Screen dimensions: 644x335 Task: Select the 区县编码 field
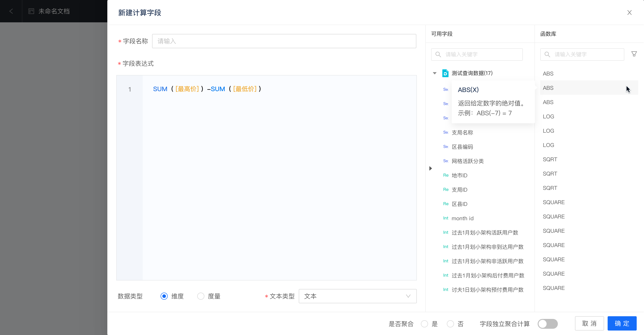coord(462,147)
